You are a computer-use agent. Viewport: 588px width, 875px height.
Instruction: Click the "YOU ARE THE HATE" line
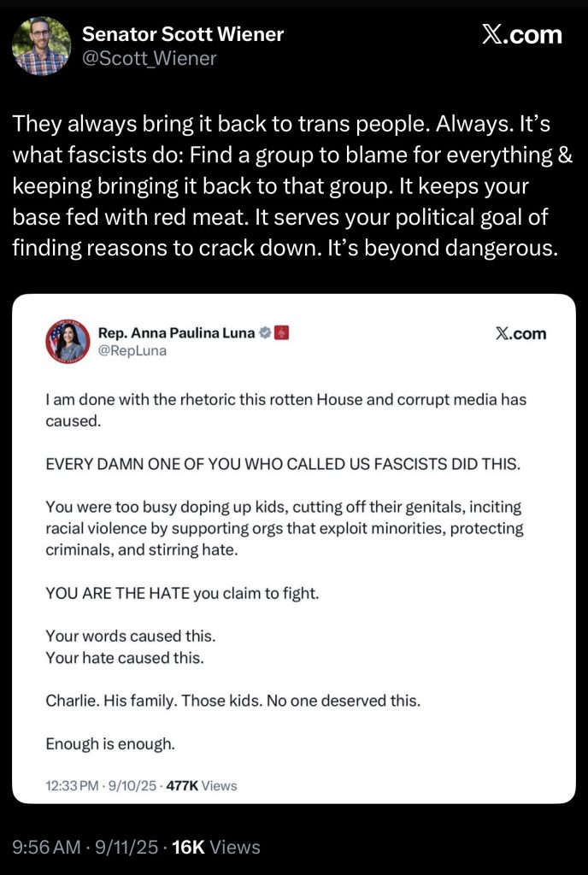point(182,594)
